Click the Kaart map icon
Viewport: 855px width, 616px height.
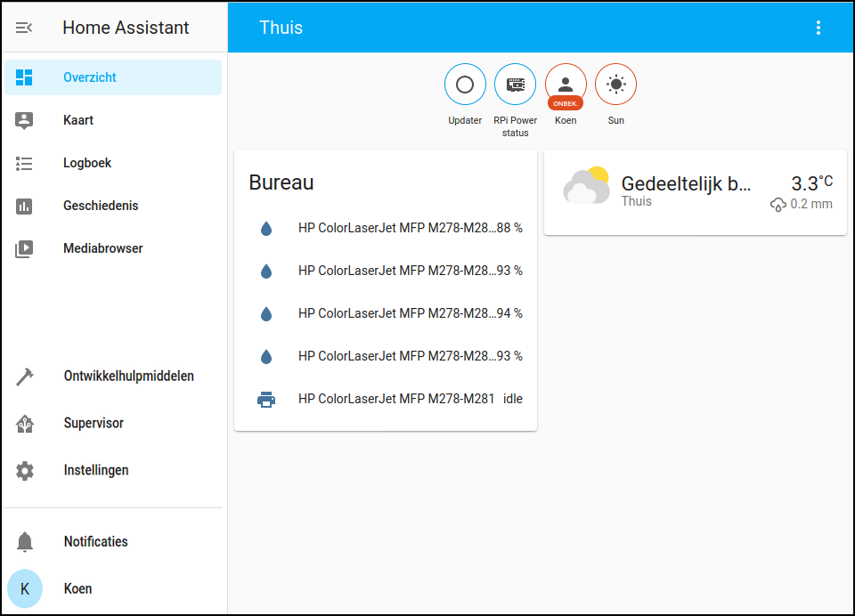[x=24, y=120]
